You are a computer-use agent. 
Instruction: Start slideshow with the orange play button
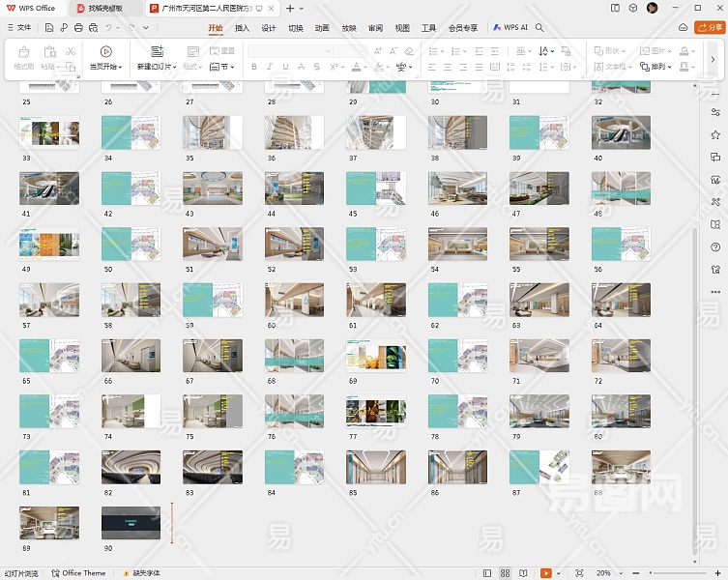[546, 573]
